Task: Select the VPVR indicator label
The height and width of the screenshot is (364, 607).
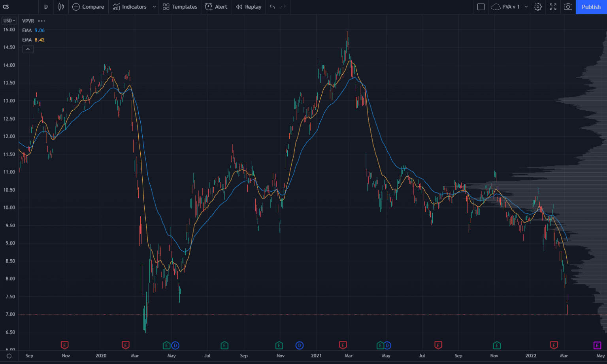Action: pyautogui.click(x=28, y=21)
